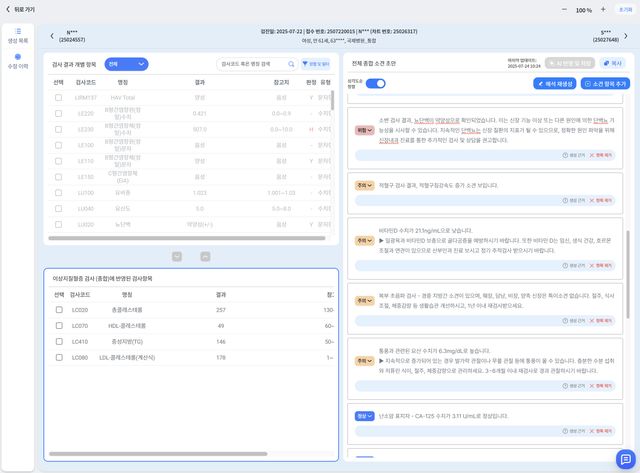Remove the 요산 finding card with X
The image size is (640, 473).
(591, 386)
